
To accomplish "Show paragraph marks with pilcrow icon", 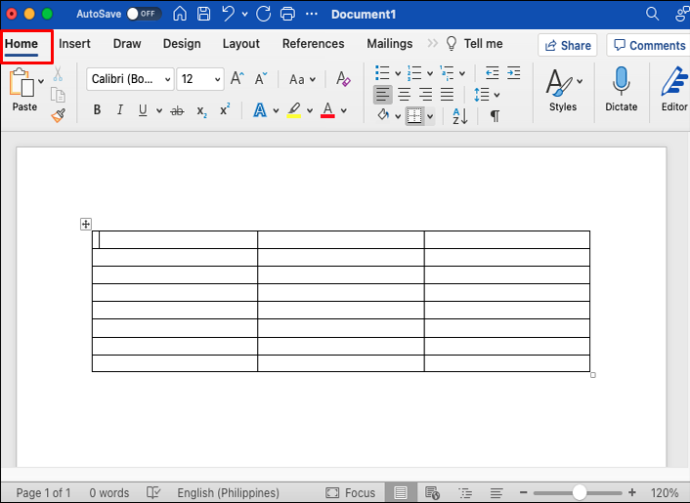I will click(495, 116).
